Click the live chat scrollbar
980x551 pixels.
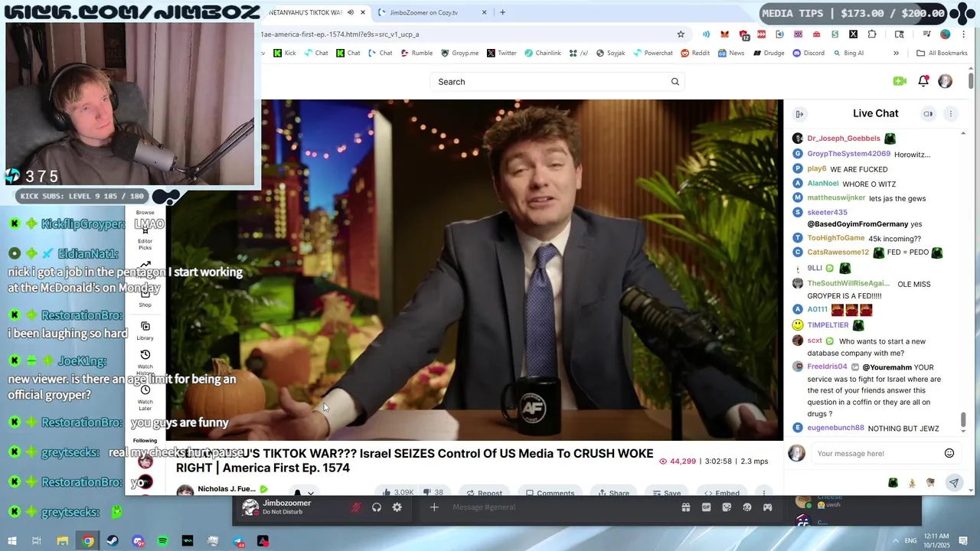click(963, 419)
